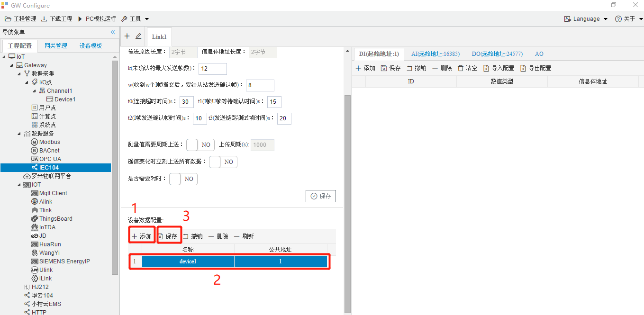Click 保存 in the 设备数据配置 toolbar
This screenshot has height=315, width=644.
(167, 236)
